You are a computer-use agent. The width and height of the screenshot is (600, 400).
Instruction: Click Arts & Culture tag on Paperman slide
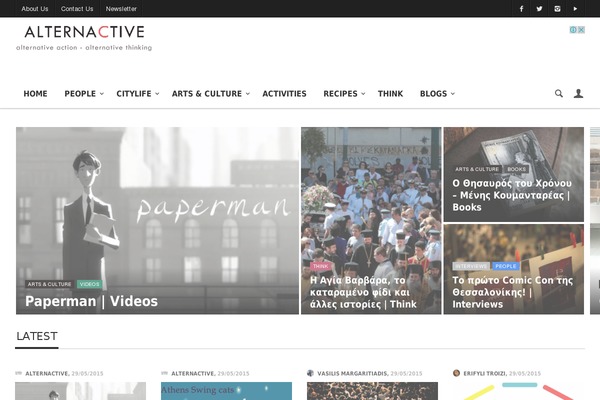49,284
